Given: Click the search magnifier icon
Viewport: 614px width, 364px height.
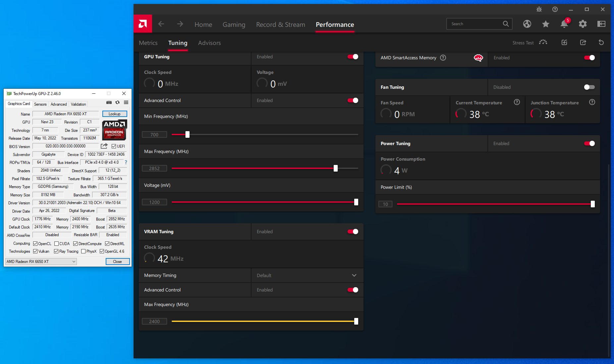Looking at the screenshot, I should [x=506, y=24].
